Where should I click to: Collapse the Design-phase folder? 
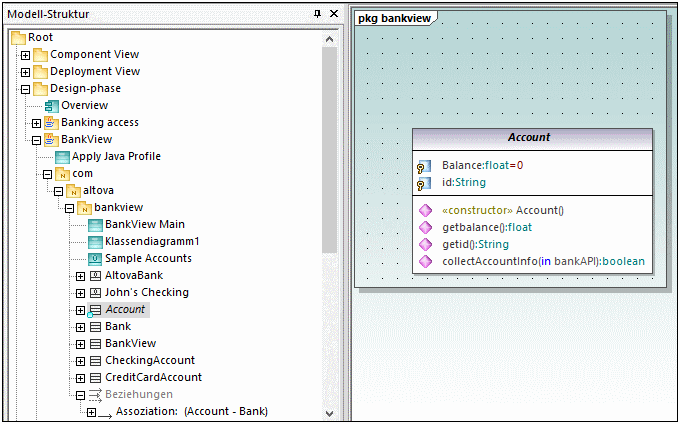pos(25,88)
